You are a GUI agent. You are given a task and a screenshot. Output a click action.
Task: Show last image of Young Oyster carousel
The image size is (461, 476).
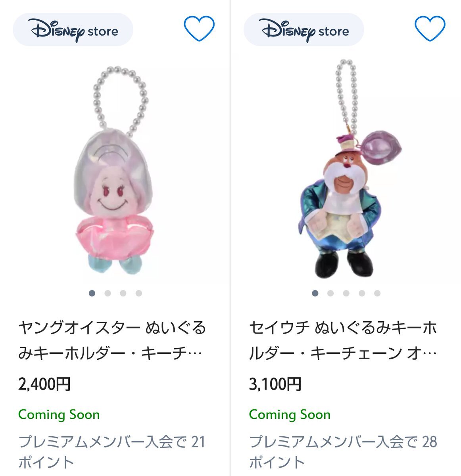pyautogui.click(x=138, y=294)
